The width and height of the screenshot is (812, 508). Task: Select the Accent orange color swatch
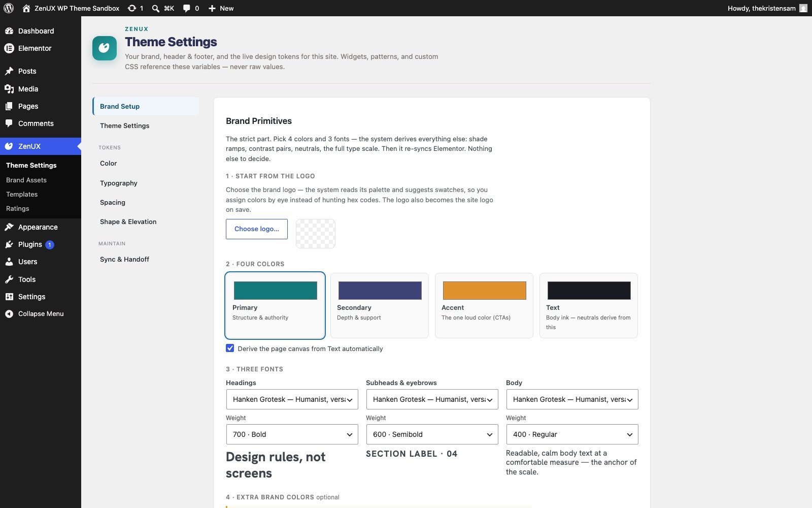pos(485,291)
